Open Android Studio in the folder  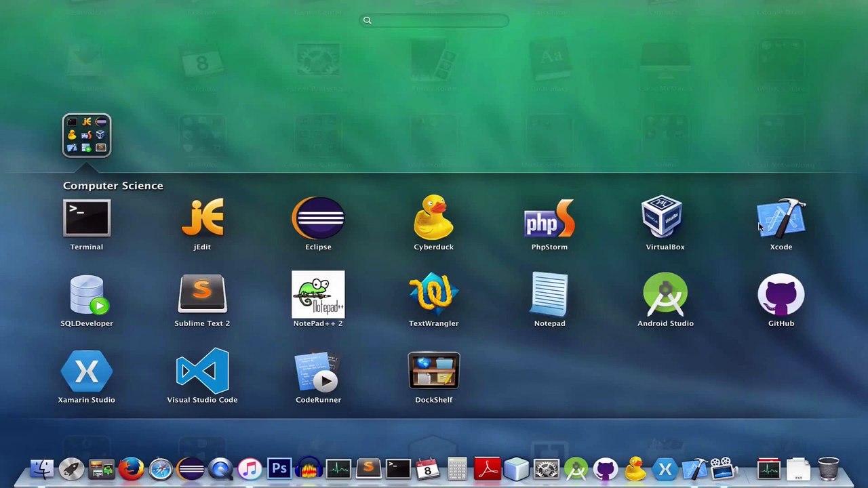click(x=665, y=294)
